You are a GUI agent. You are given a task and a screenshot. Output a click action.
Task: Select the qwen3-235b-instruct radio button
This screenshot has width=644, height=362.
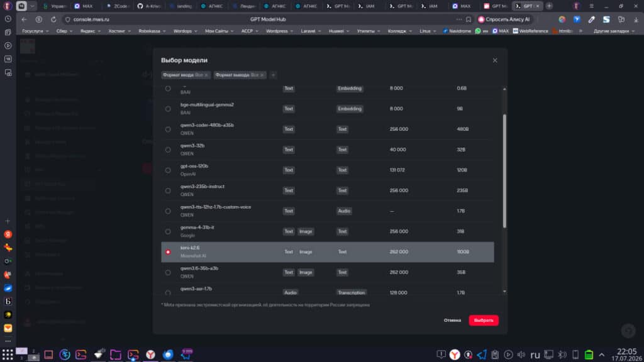click(x=168, y=191)
